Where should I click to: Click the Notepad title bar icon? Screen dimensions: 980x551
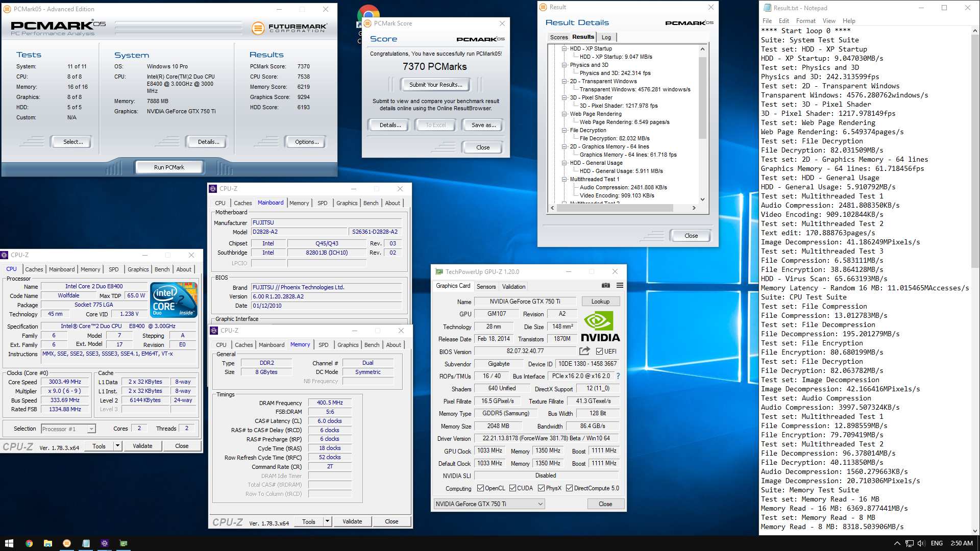point(767,8)
